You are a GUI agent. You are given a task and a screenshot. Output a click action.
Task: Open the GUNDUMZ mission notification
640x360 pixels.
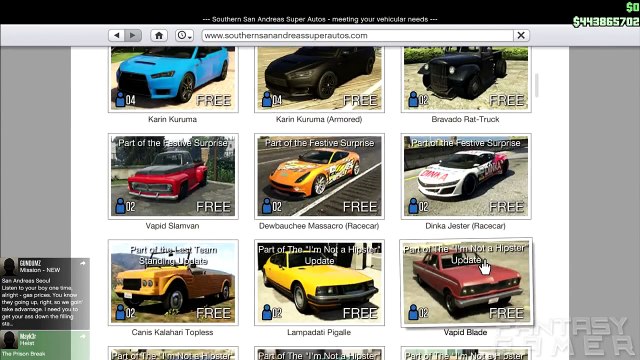point(44,293)
